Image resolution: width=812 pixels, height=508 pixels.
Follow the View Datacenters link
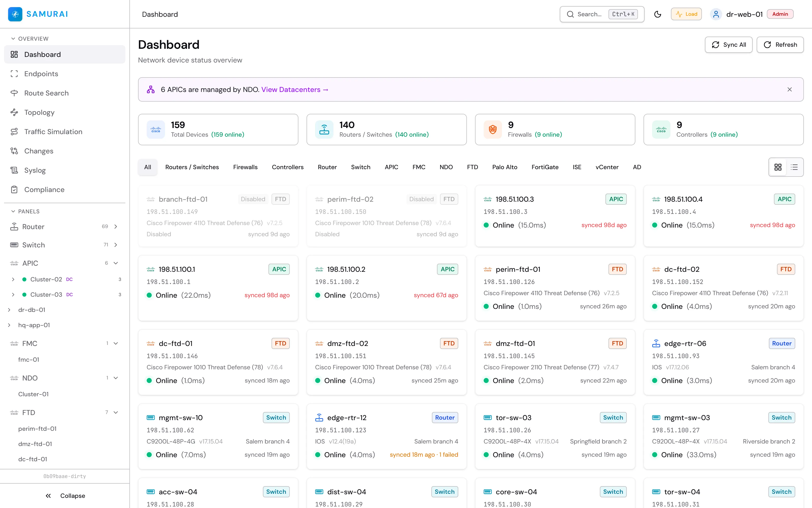295,89
